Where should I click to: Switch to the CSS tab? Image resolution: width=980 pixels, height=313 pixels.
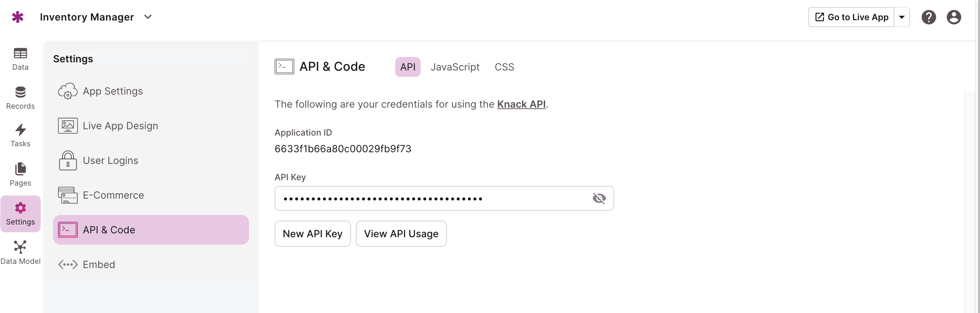pos(504,67)
